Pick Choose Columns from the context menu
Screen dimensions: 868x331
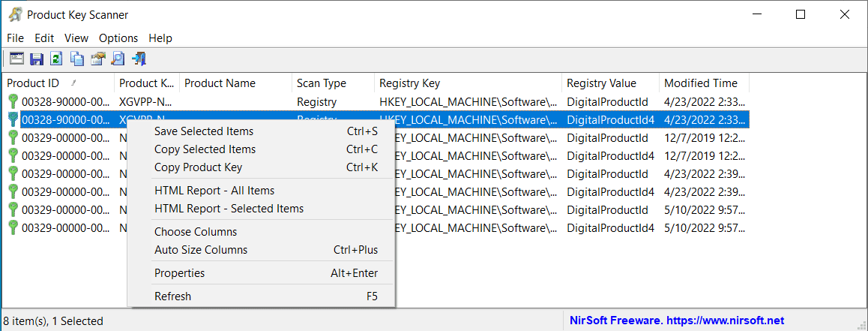(x=196, y=232)
